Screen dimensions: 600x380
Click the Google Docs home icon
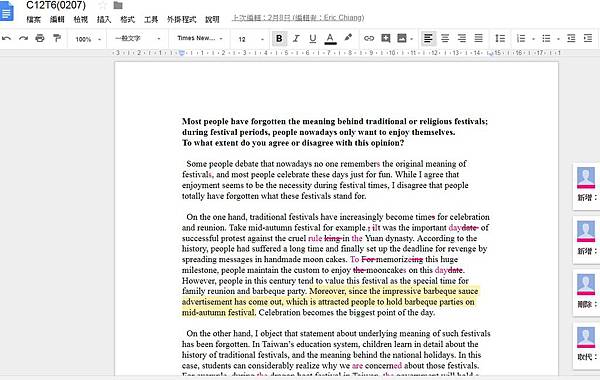(x=7, y=11)
